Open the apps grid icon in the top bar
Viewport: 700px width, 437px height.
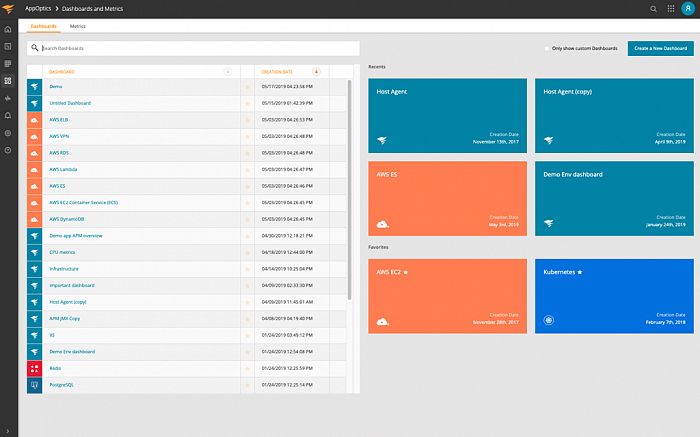(x=671, y=8)
